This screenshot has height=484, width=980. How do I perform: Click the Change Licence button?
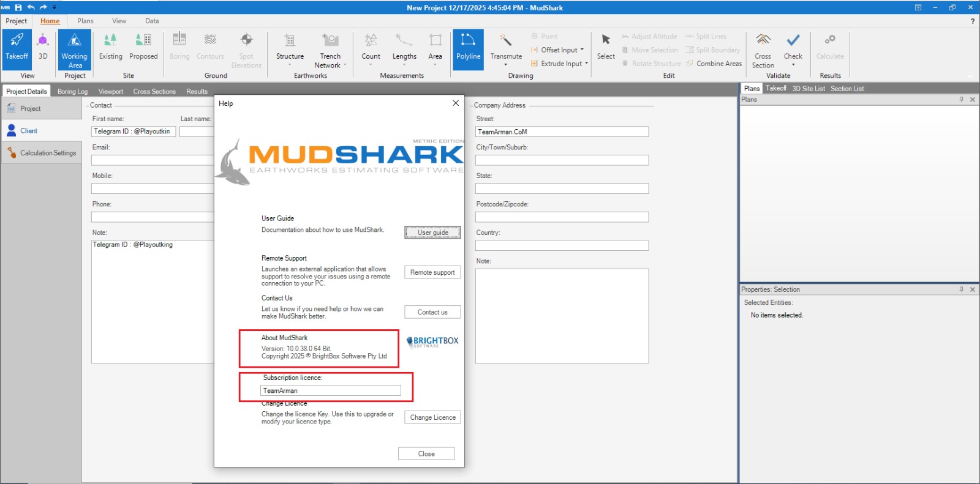pyautogui.click(x=432, y=417)
